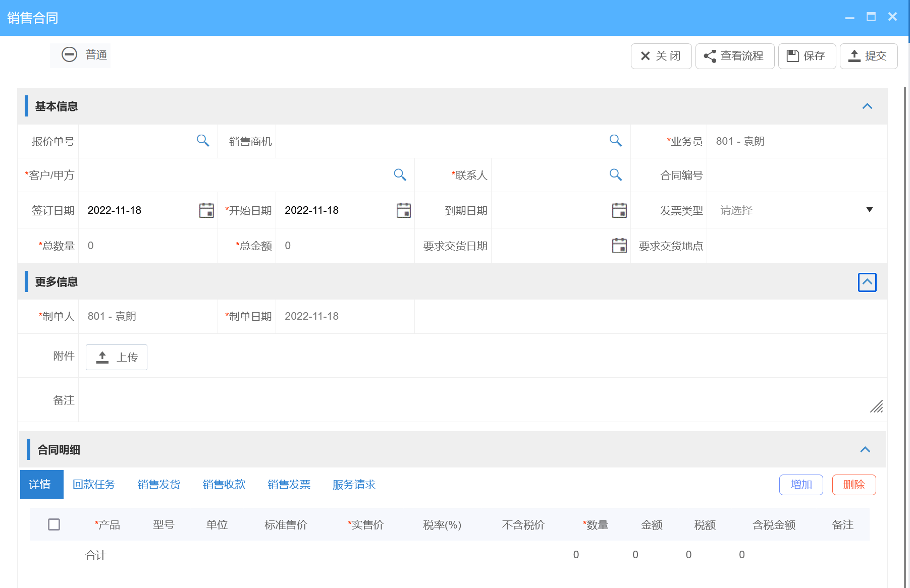Open the 要求交货日期 calendar picker
This screenshot has height=588, width=910.
pos(619,246)
